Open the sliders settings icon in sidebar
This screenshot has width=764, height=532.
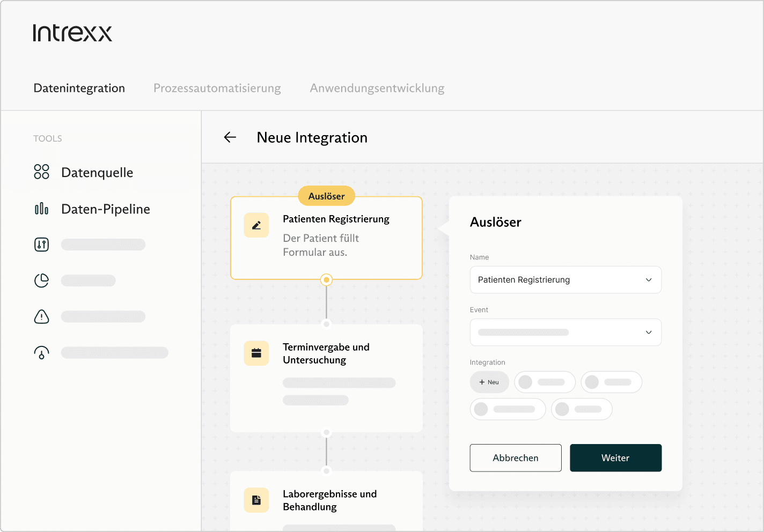pyautogui.click(x=41, y=245)
